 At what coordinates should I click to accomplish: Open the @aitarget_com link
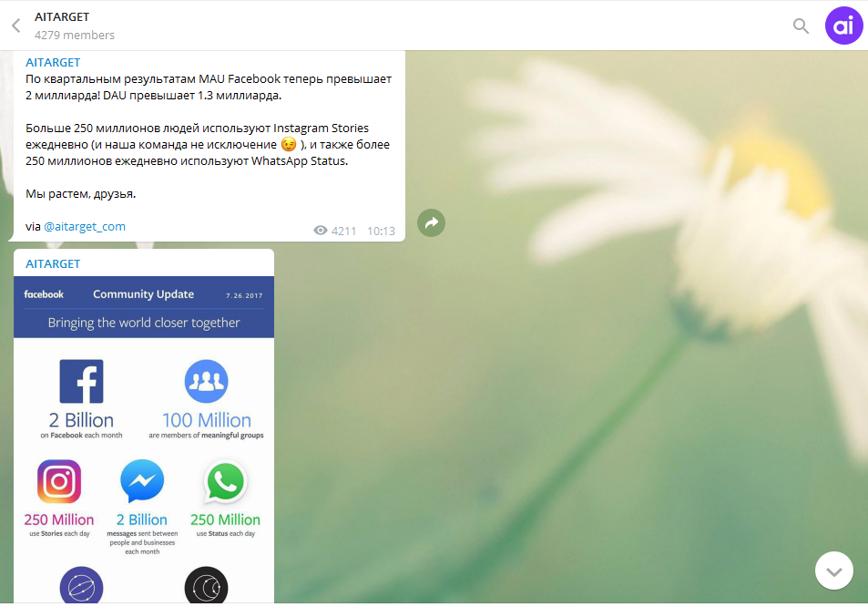point(85,226)
